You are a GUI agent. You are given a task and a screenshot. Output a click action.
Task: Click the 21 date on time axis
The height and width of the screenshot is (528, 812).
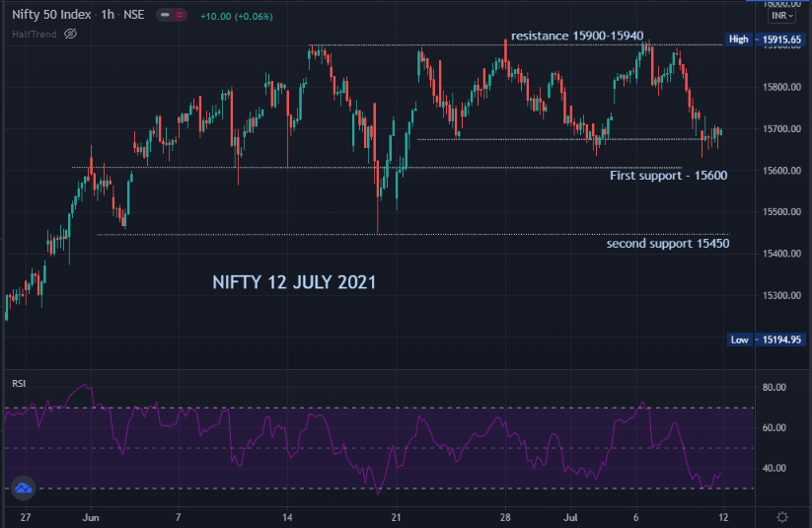[x=397, y=517]
